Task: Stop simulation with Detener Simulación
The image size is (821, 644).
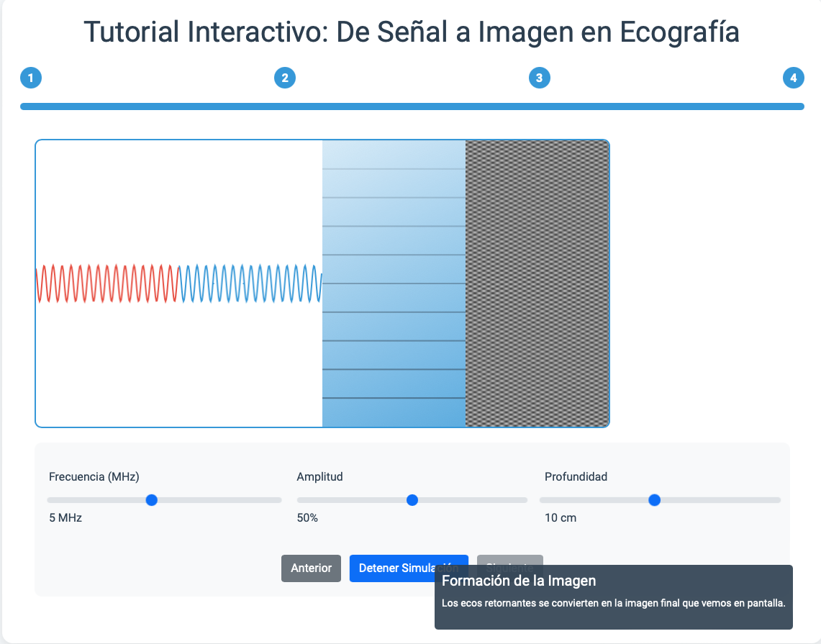Action: 392,568
